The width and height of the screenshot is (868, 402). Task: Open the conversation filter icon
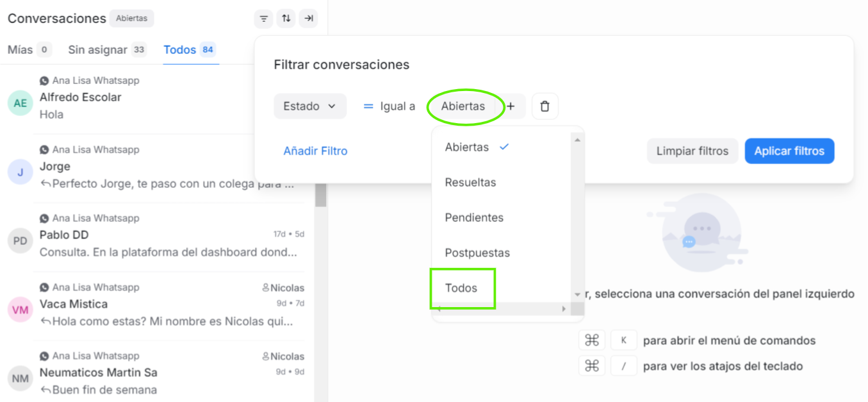[x=263, y=19]
